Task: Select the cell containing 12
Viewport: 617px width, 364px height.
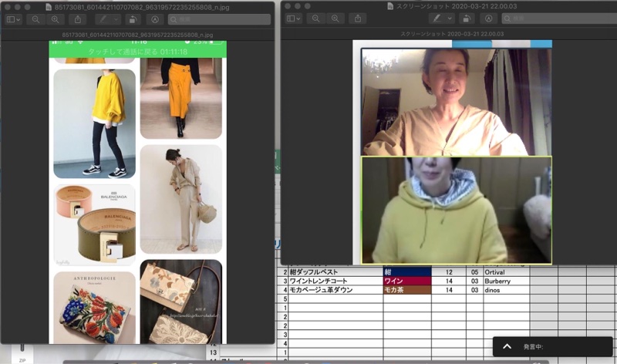Action: pyautogui.click(x=449, y=272)
